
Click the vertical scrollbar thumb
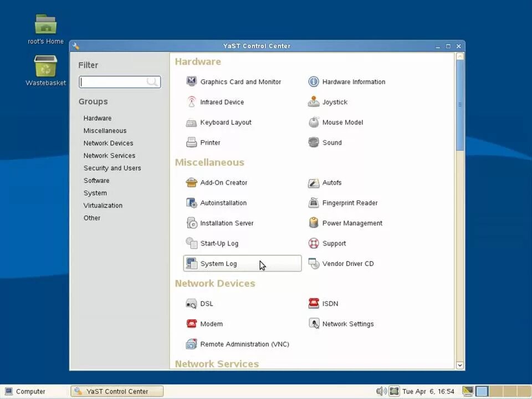460,105
